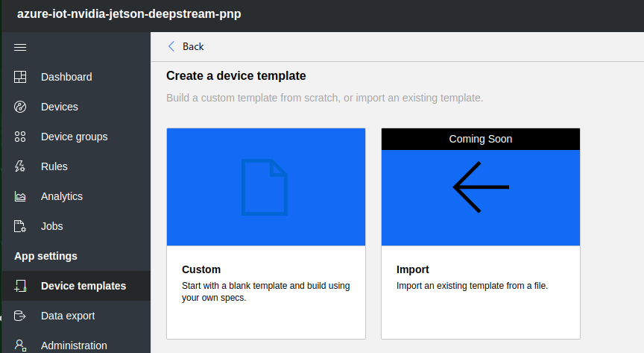Click the 'Build a custom template from scratch' subtitle
The image size is (644, 353).
[x=324, y=98]
